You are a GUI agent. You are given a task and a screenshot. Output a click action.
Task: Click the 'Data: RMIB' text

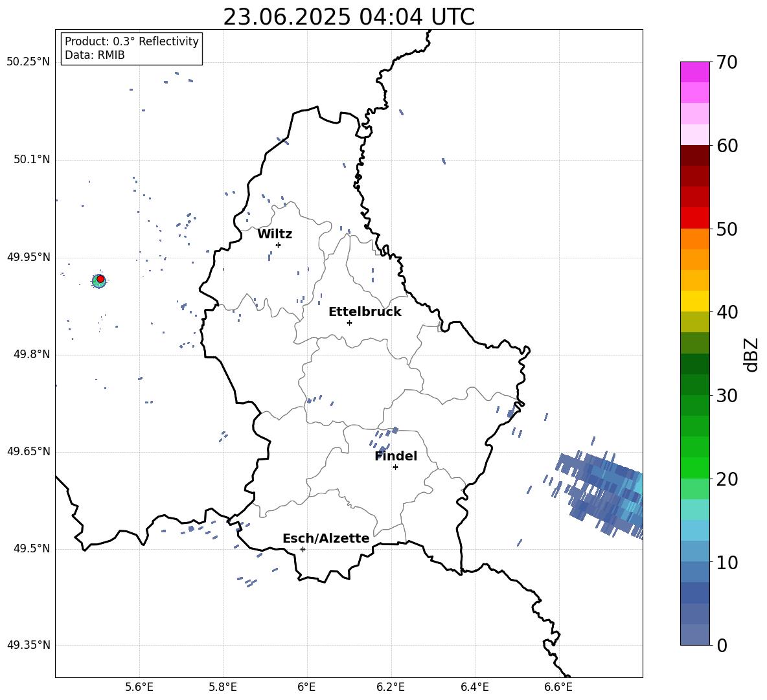[95, 55]
